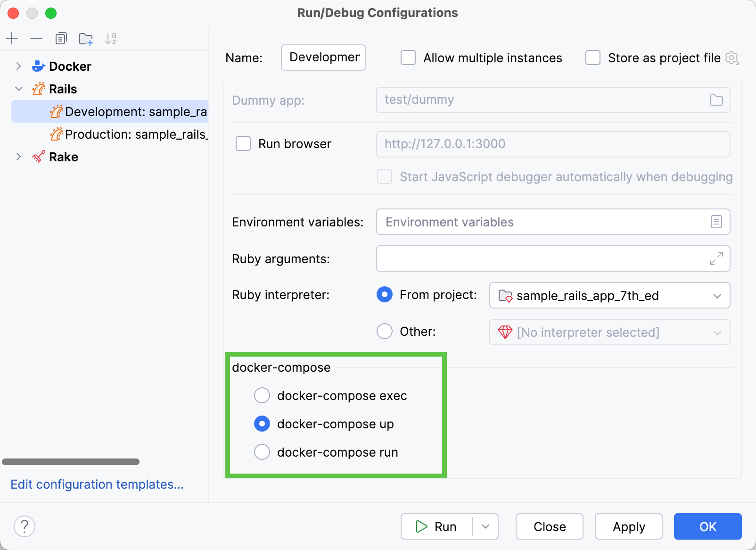Screen dimensions: 756x550
Task: Expand the Rake configurations group
Action: (18, 157)
